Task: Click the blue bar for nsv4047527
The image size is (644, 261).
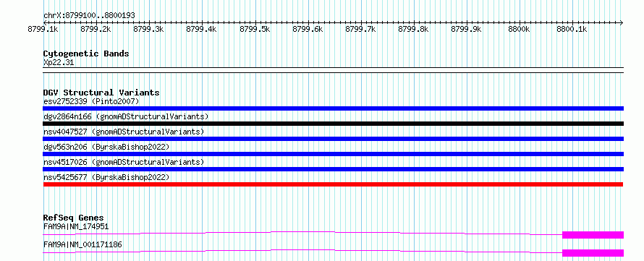Action: [333, 139]
